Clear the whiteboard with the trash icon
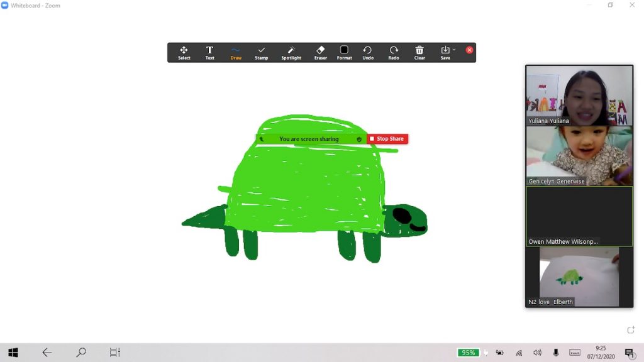Image resolution: width=644 pixels, height=362 pixels. 419,52
